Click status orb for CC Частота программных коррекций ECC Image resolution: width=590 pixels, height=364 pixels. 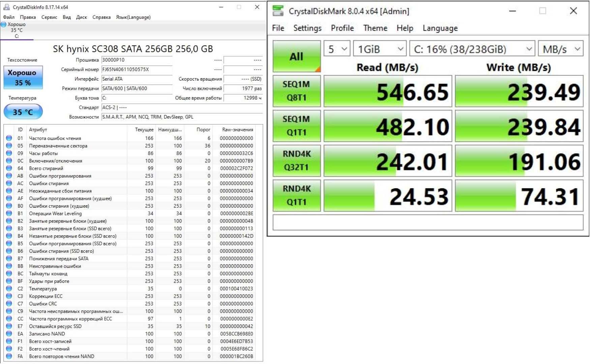tap(9, 318)
